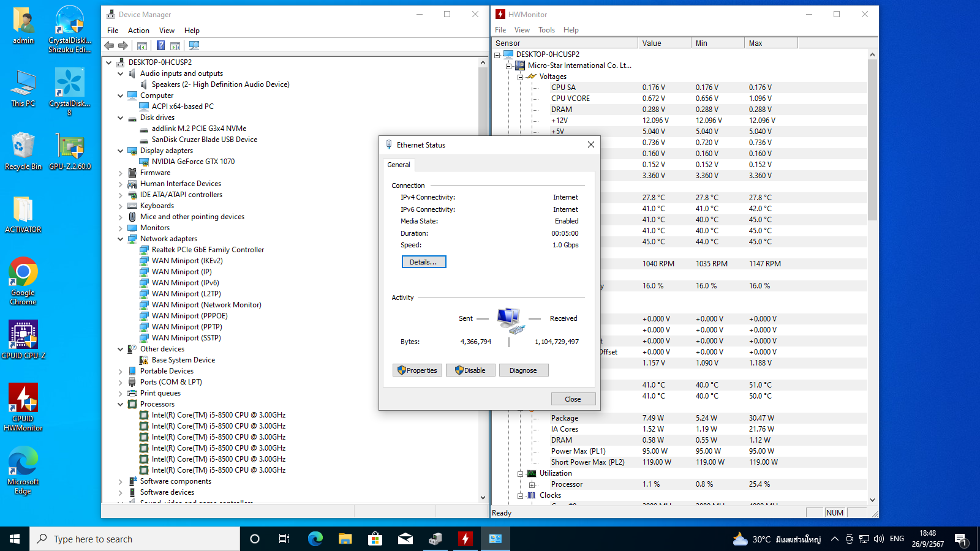Open View menu in Device Manager

[x=167, y=30]
